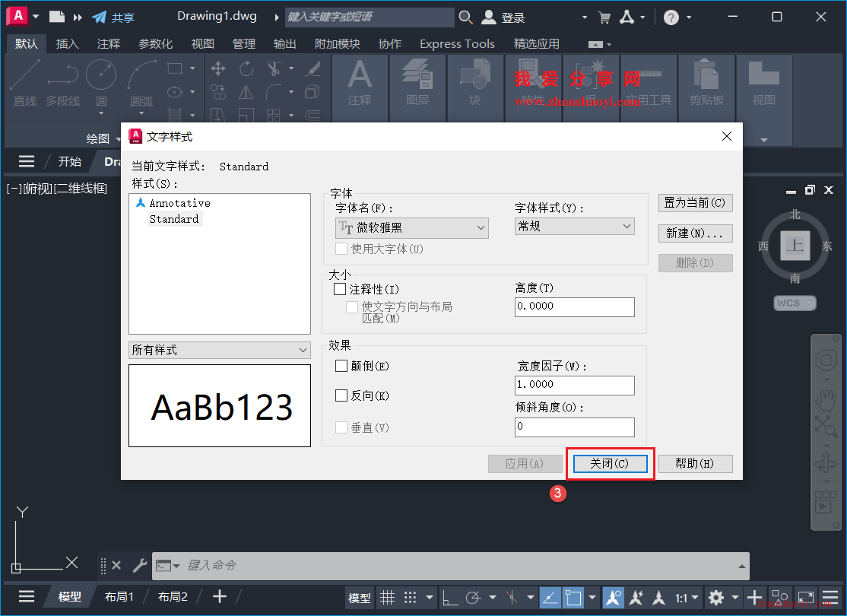Click the Copy objects tool icon
The image size is (847, 616).
[x=218, y=92]
